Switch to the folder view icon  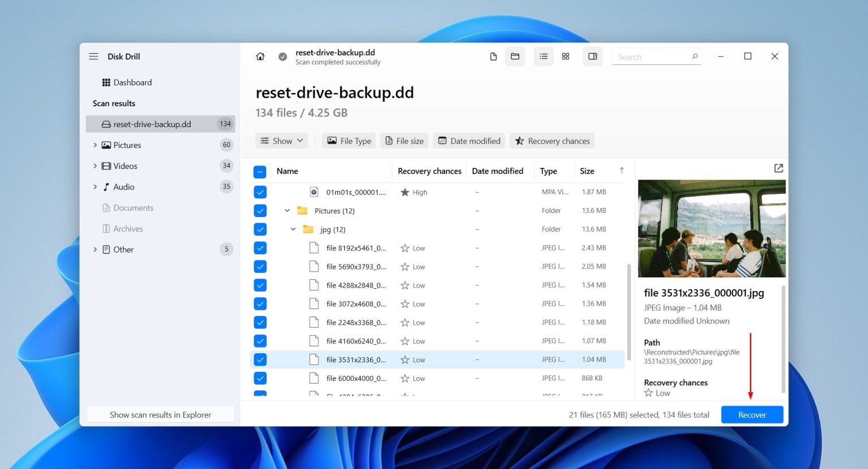point(515,57)
